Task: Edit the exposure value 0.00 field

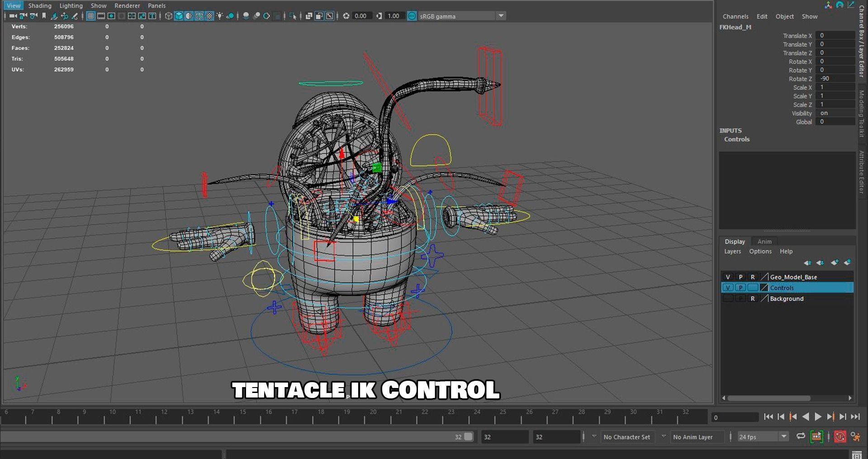Action: tap(362, 16)
